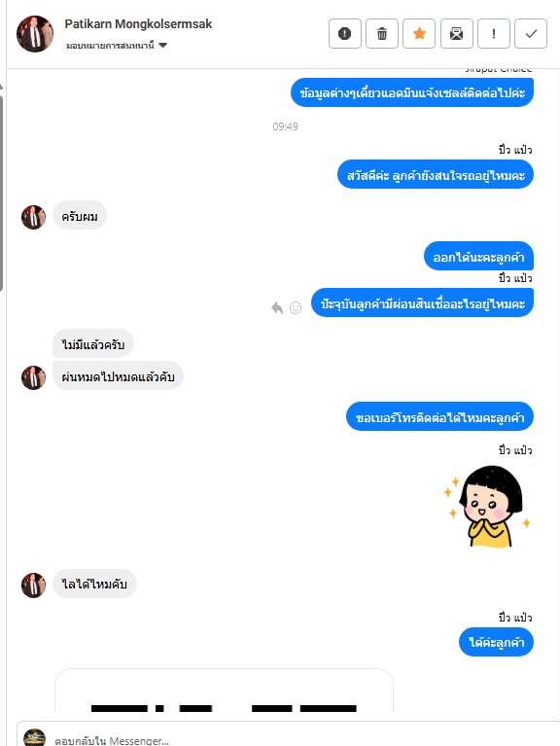Screen dimensions: 560x746
Task: Click the Reply in Messenger input field
Action: pyautogui.click(x=304, y=740)
